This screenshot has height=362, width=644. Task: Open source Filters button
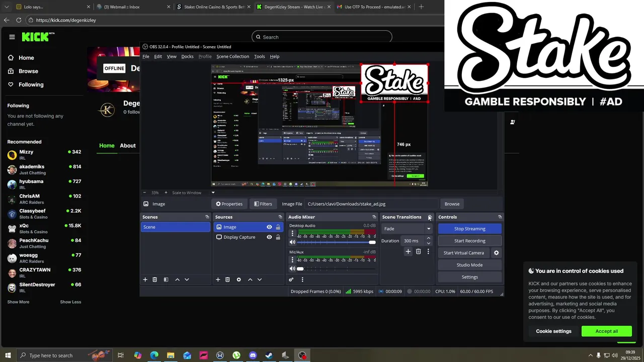263,204
